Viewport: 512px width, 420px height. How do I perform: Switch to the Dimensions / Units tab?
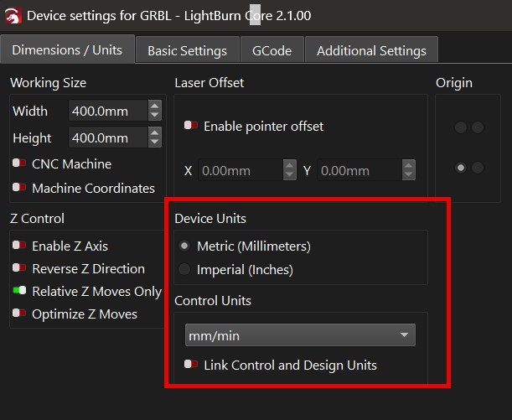click(x=67, y=49)
